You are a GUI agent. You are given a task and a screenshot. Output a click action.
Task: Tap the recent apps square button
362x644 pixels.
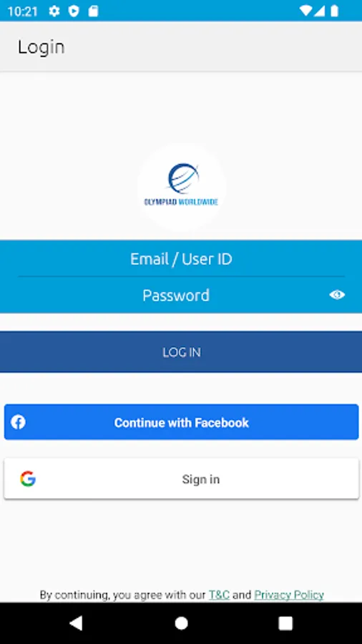[x=285, y=623]
